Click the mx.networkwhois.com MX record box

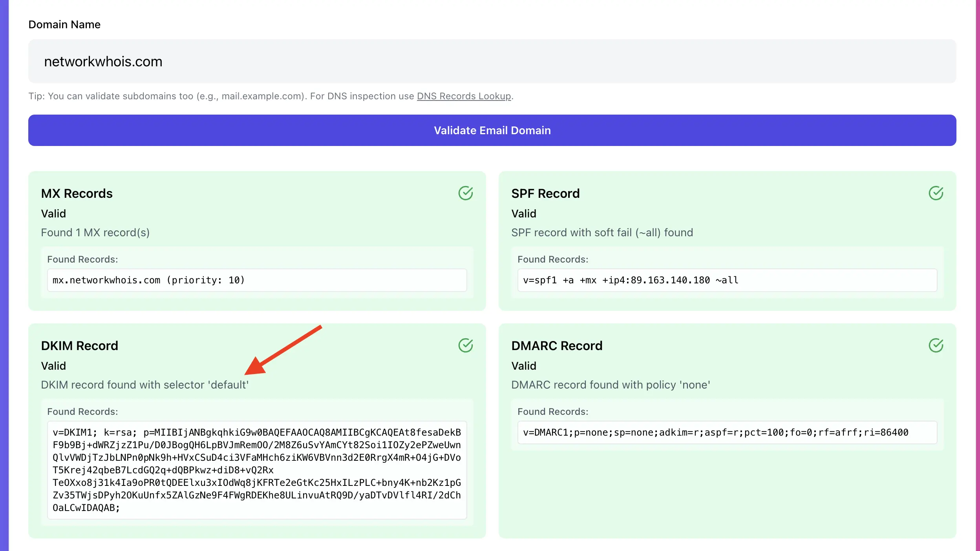[257, 280]
